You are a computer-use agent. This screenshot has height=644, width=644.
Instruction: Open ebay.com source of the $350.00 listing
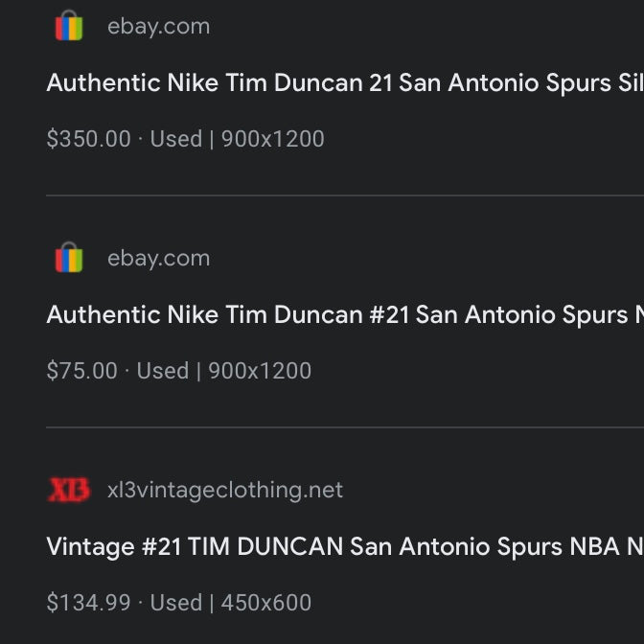pos(158,26)
